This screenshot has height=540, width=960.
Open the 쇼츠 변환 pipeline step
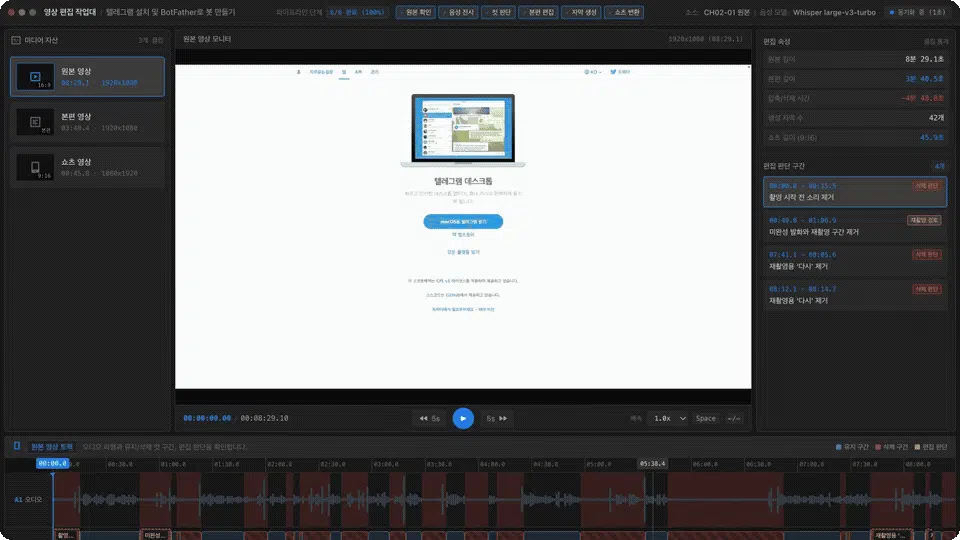(624, 12)
